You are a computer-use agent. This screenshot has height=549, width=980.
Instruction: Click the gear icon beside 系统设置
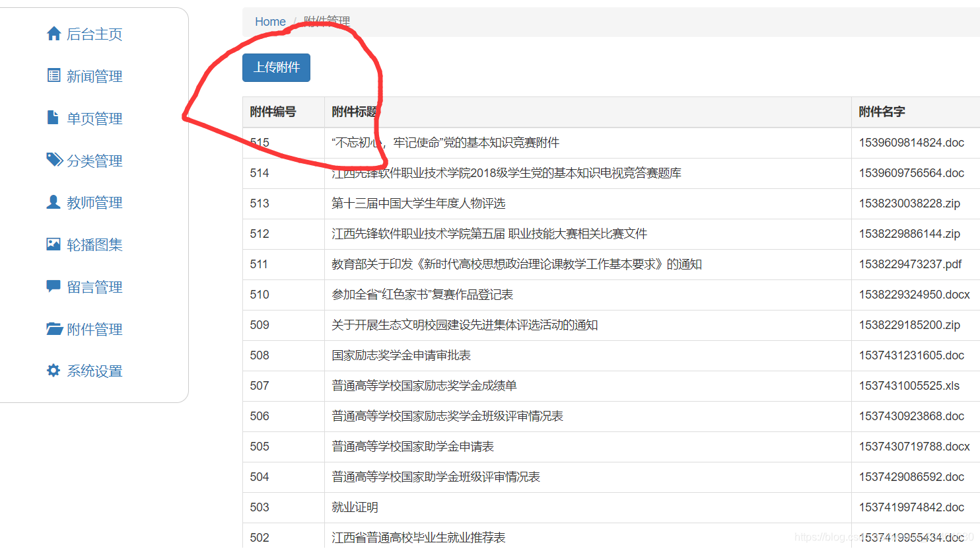(53, 371)
